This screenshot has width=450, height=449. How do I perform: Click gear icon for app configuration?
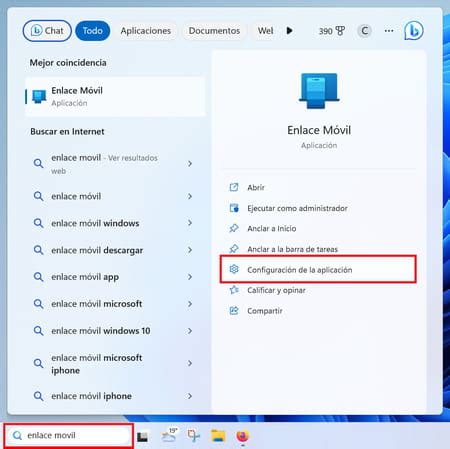click(x=234, y=269)
